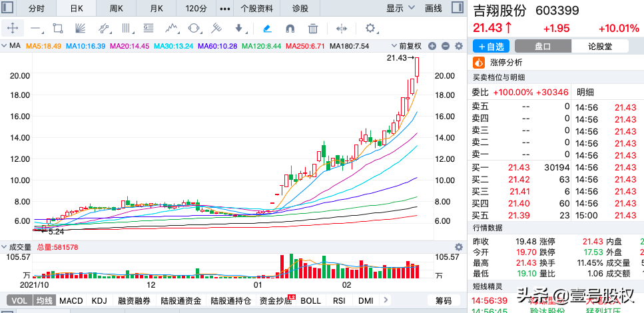This screenshot has width=644, height=313.
Task: Click the eraser tool icon
Action: [x=267, y=29]
